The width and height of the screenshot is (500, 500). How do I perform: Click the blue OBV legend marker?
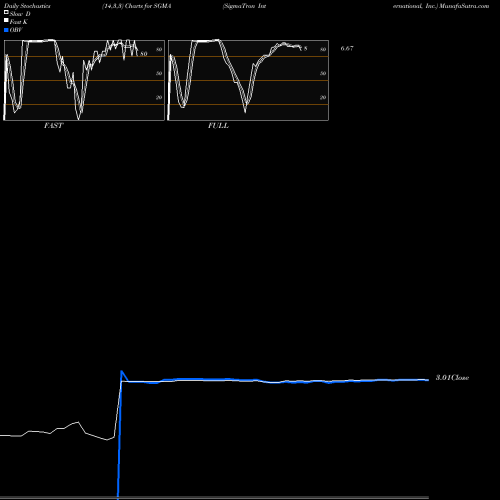click(6, 30)
